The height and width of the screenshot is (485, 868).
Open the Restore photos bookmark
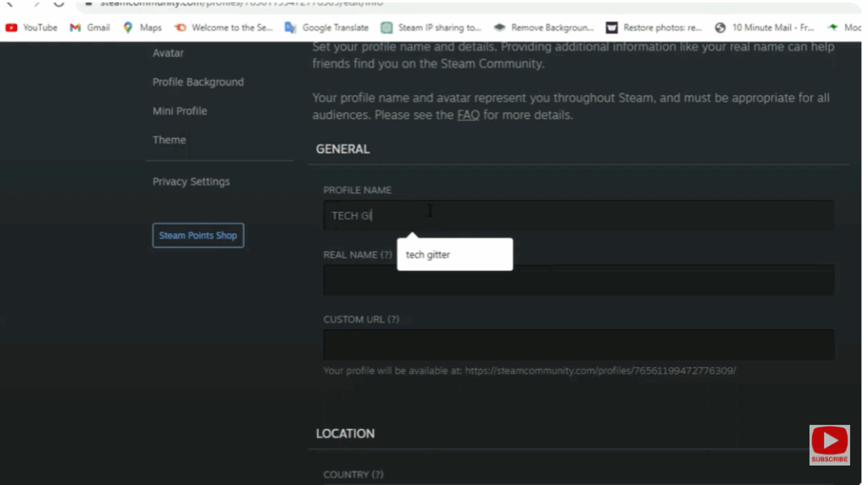click(654, 28)
